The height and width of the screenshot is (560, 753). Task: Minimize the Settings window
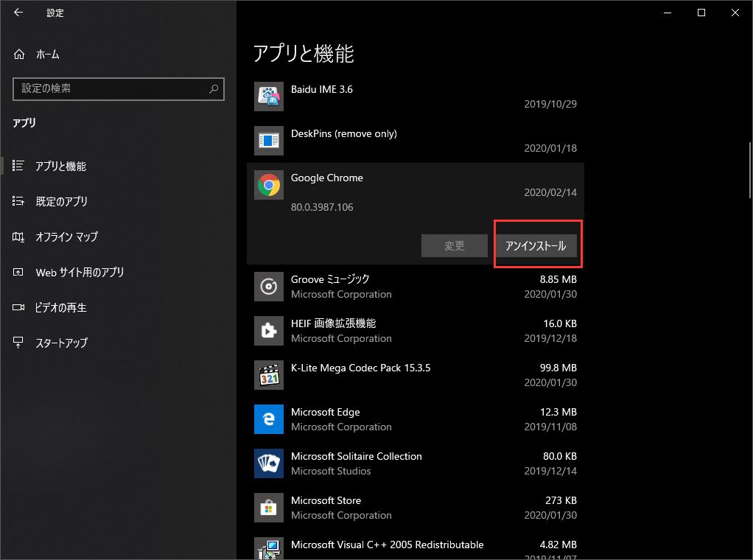[x=668, y=13]
